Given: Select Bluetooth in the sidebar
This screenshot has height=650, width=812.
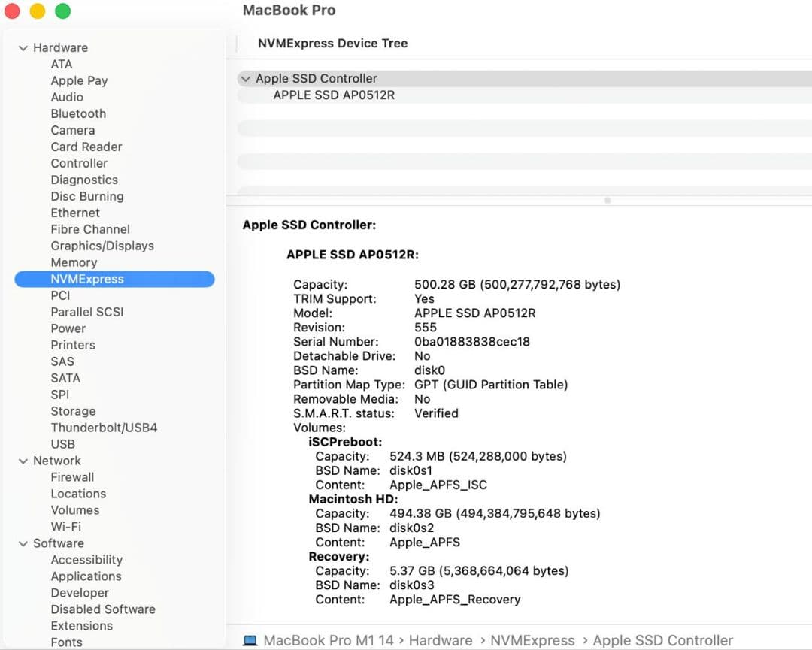Looking at the screenshot, I should 77,113.
